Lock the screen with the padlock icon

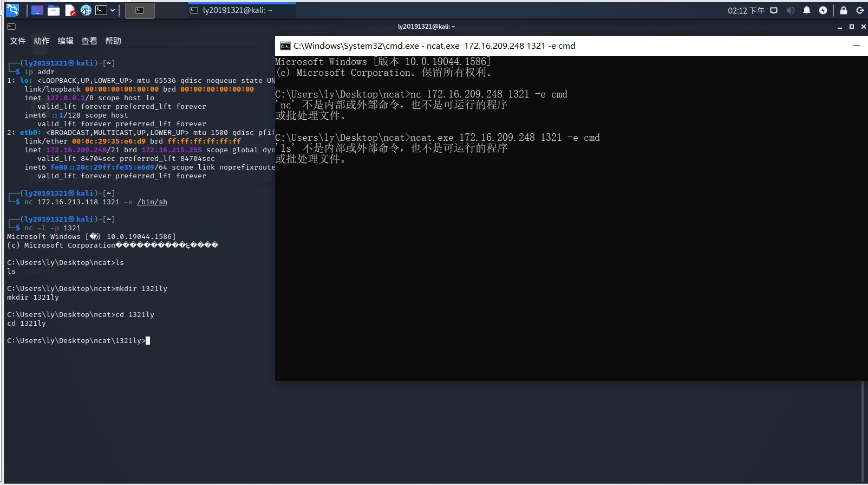[844, 10]
